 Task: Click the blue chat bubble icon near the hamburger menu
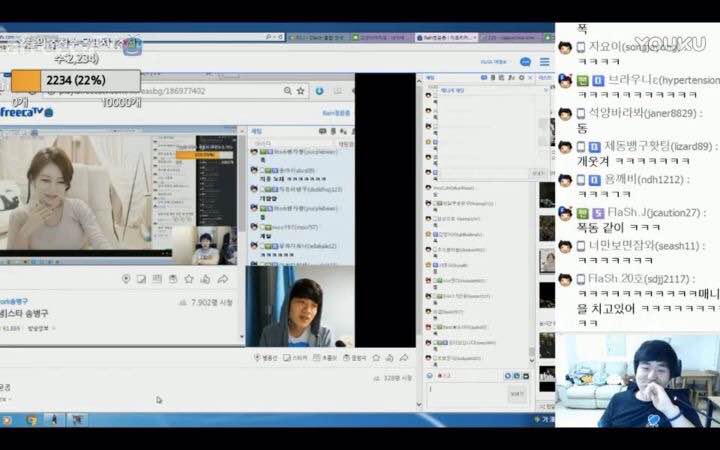[x=525, y=62]
